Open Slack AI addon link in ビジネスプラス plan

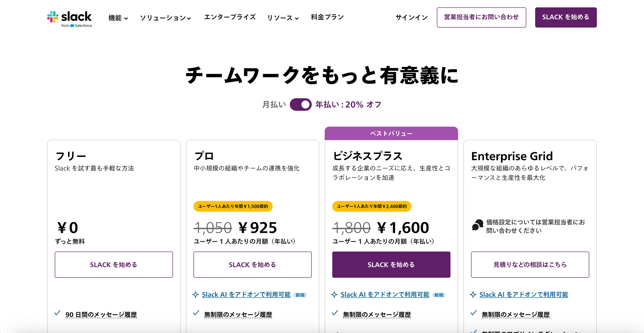tap(385, 295)
